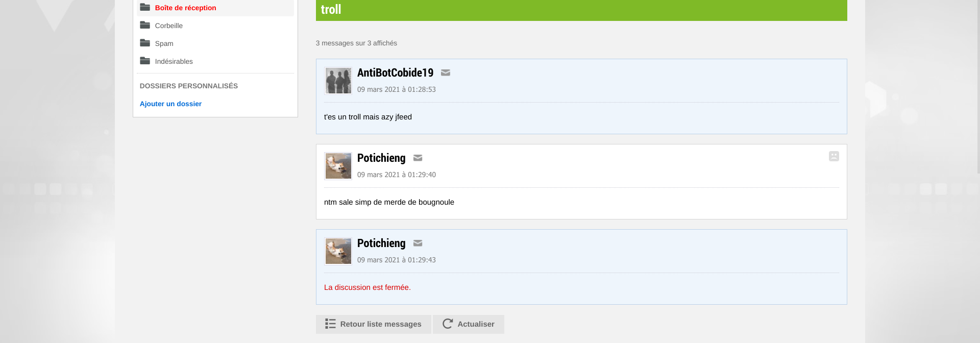The width and height of the screenshot is (980, 343).
Task: Select the Indésirables folder label
Action: click(174, 61)
